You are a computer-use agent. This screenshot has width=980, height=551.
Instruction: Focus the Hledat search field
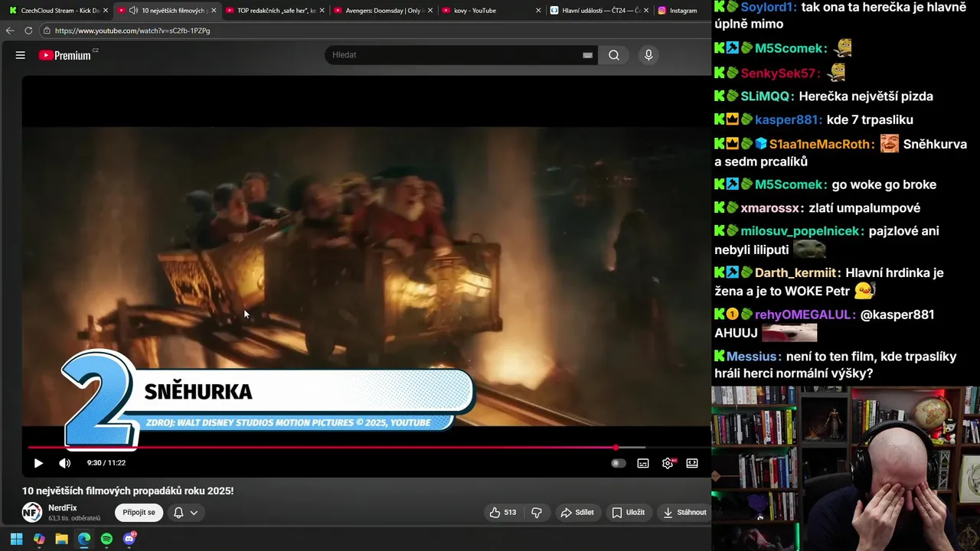coord(456,55)
